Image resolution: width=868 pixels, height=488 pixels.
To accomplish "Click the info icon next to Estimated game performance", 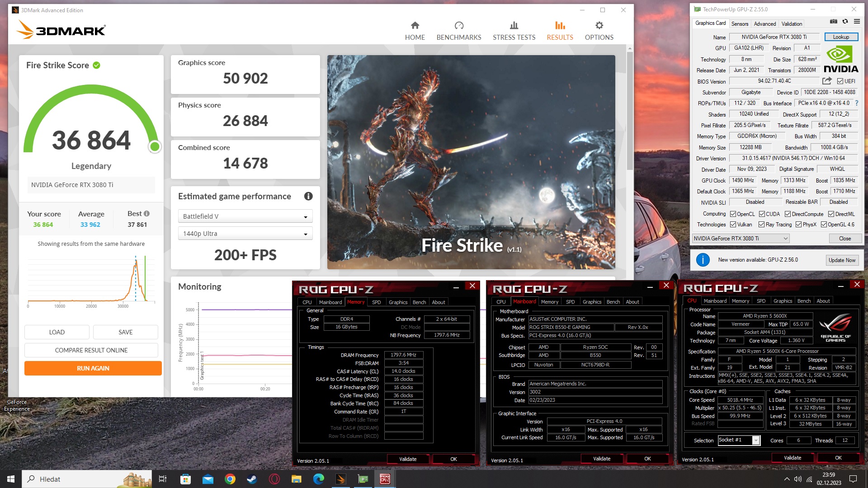I will 308,196.
